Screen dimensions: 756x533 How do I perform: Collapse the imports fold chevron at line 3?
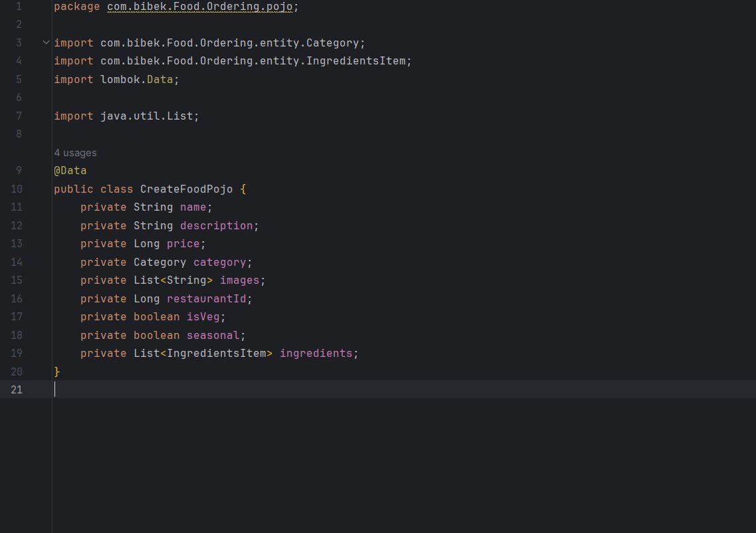[x=47, y=43]
